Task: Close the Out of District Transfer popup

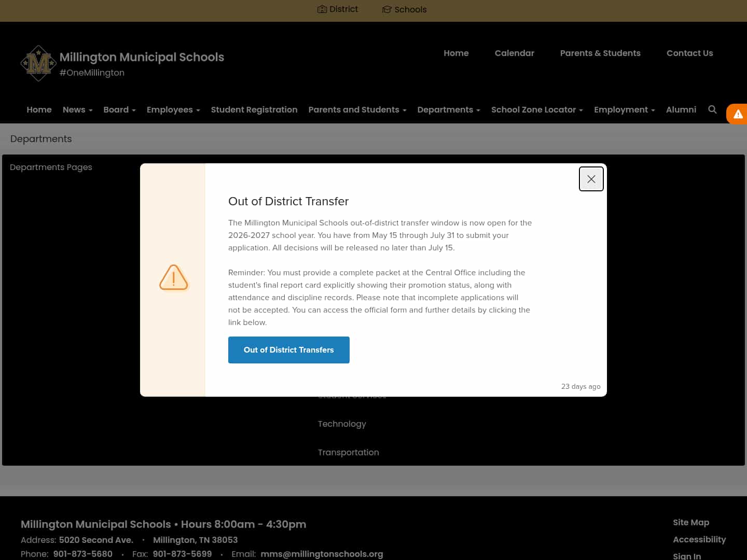Action: coord(591,179)
